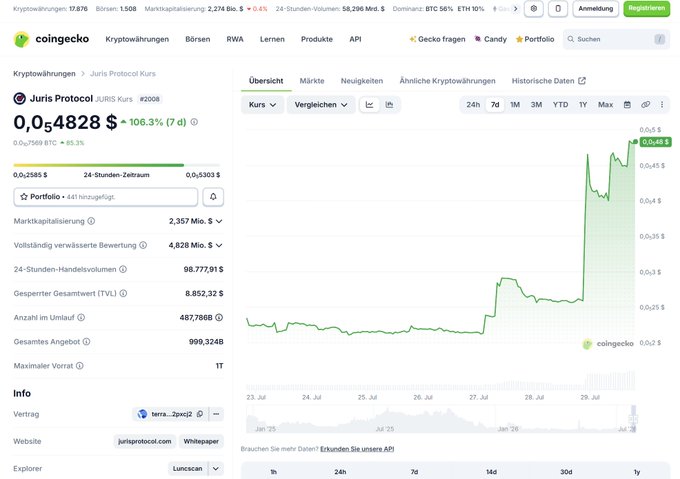Show info for 24-Stunden-Handelsvolumen
Screen dimensions: 680x479
coord(123,269)
